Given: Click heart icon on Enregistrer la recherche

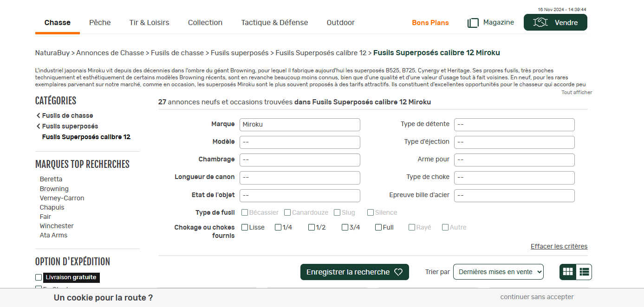Looking at the screenshot, I should [x=398, y=272].
